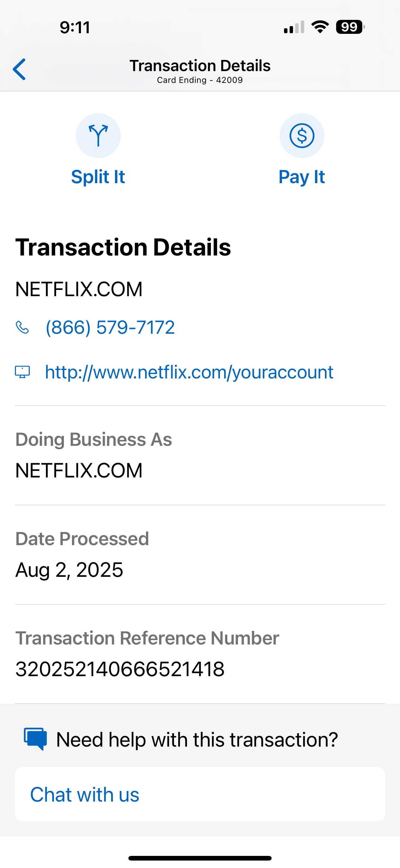This screenshot has width=400, height=868.
Task: Tap the Card Ending - 42009 subtitle
Action: 200,80
